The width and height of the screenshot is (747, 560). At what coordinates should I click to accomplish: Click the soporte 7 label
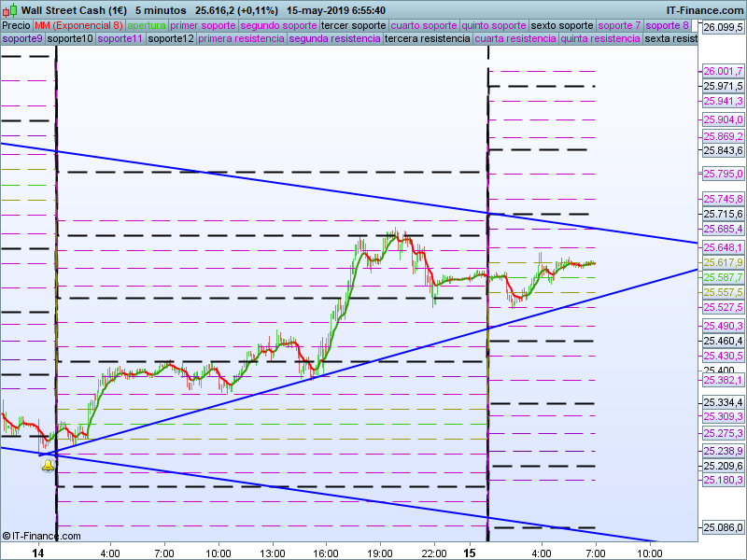(619, 26)
